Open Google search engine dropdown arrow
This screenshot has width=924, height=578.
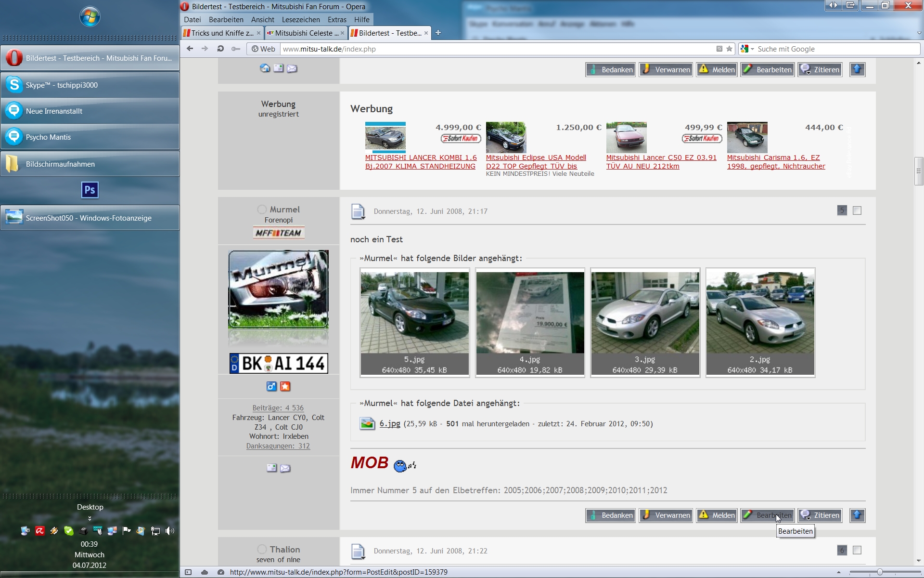tap(752, 49)
